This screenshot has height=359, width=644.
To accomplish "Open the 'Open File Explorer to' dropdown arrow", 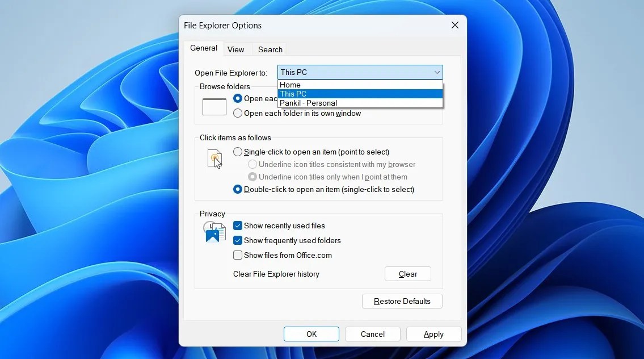I will pyautogui.click(x=436, y=72).
